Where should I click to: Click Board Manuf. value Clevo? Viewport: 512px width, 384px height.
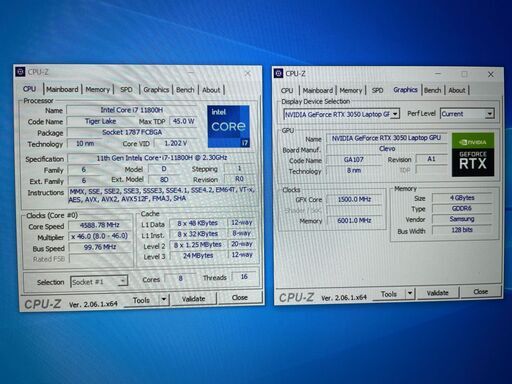pyautogui.click(x=387, y=149)
